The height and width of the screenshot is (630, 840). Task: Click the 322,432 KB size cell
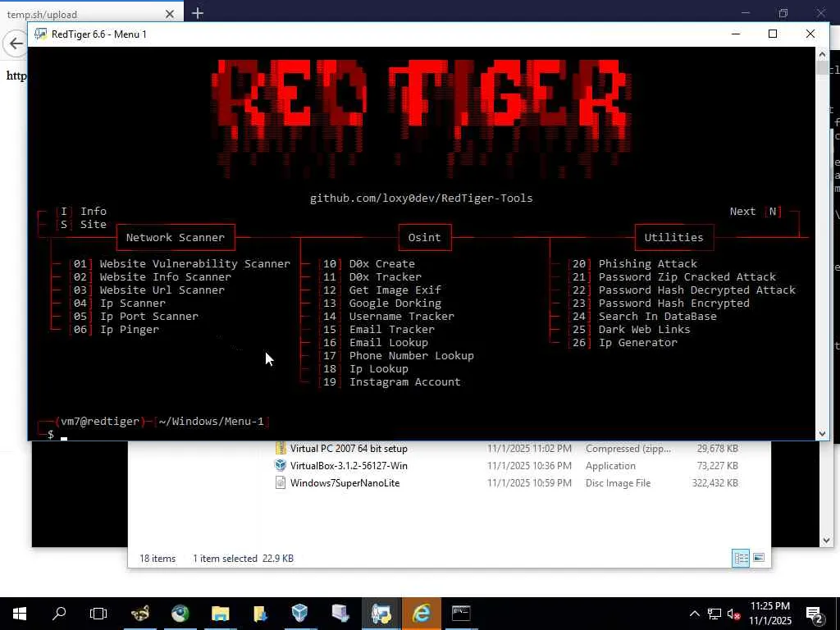click(x=714, y=482)
